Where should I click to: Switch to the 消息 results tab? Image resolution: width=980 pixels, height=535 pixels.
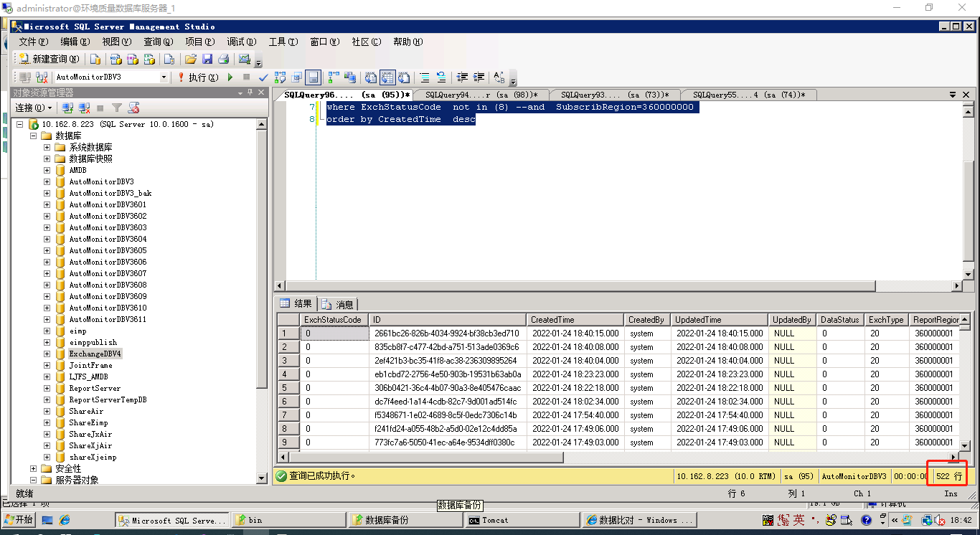(x=338, y=304)
